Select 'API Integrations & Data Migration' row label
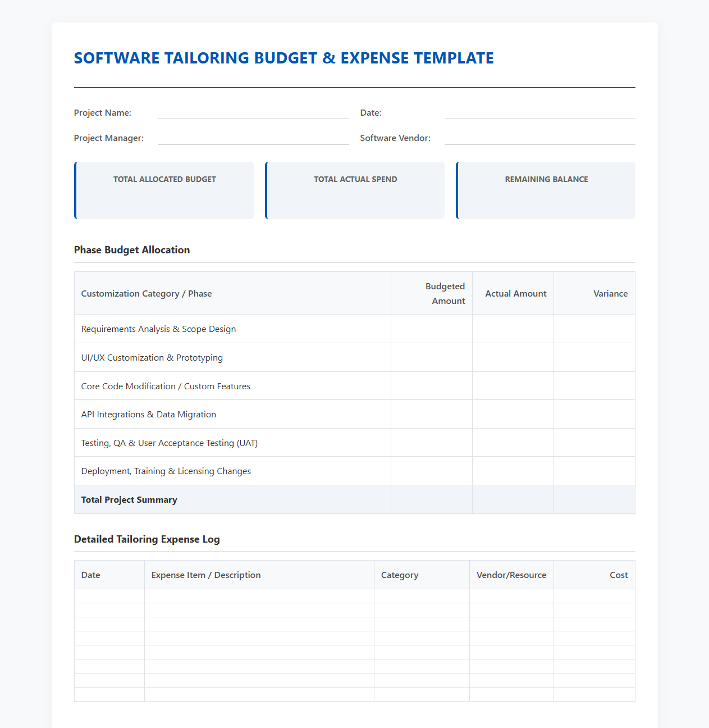Screen dimensions: 709x728 (x=149, y=415)
